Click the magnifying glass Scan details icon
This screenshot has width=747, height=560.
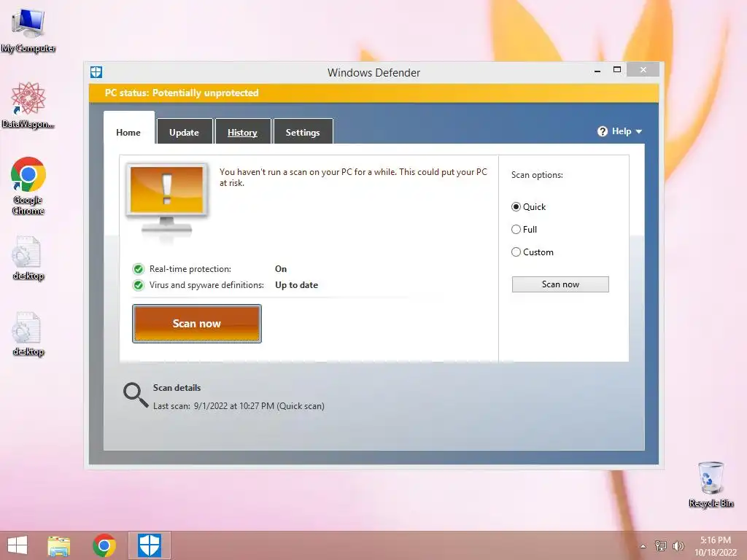135,395
